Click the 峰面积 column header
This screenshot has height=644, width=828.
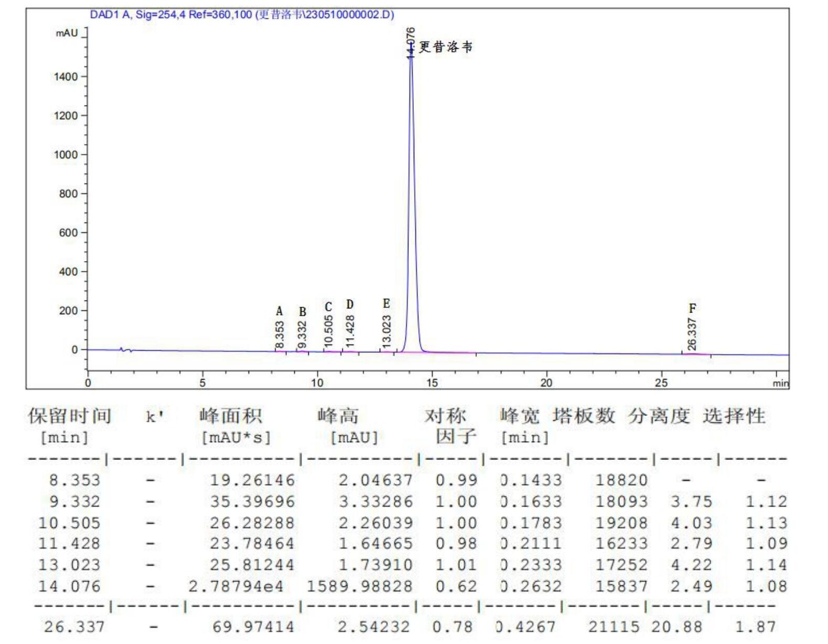231,416
